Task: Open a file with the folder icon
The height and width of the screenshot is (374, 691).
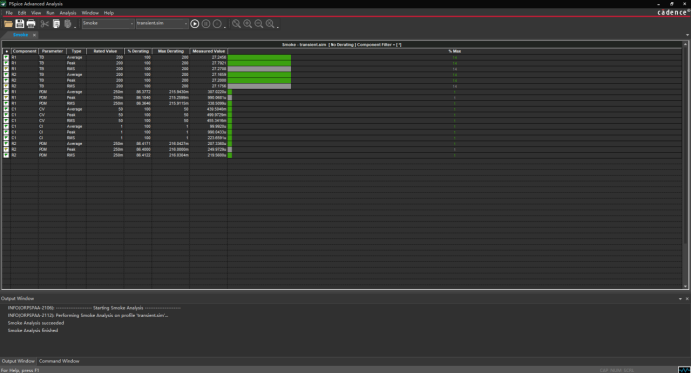Action: 8,24
